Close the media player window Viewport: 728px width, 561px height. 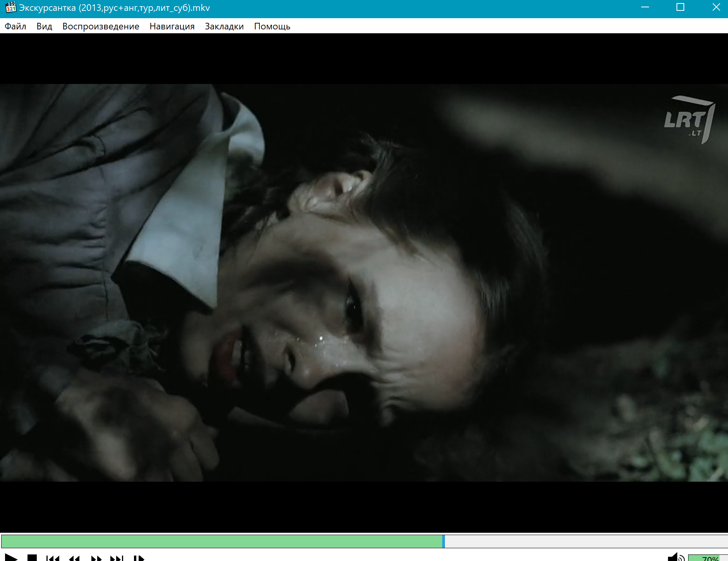click(716, 7)
